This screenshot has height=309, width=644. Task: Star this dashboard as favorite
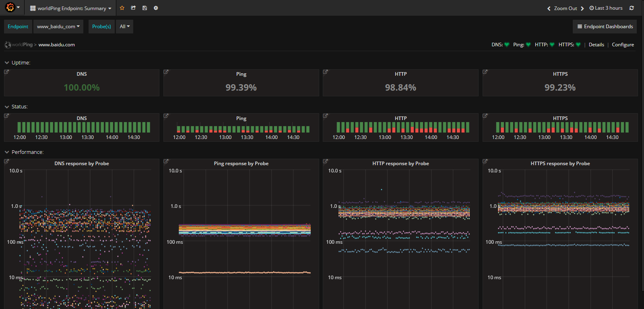point(122,8)
